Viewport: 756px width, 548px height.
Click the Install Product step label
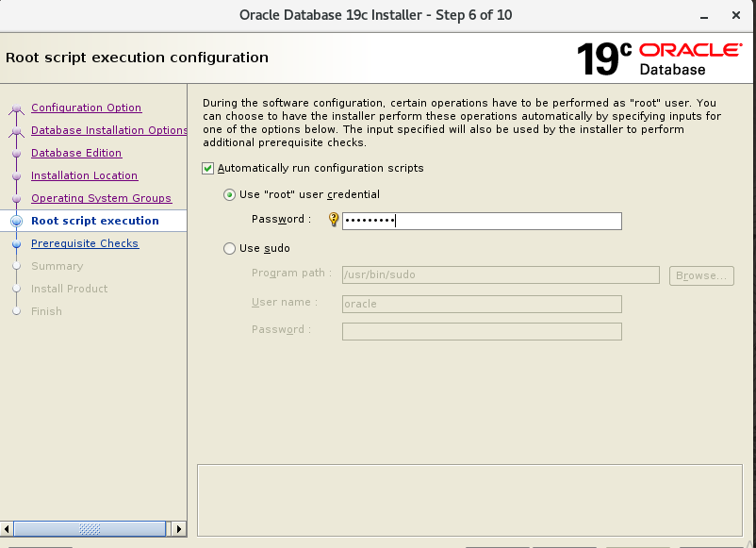(70, 289)
